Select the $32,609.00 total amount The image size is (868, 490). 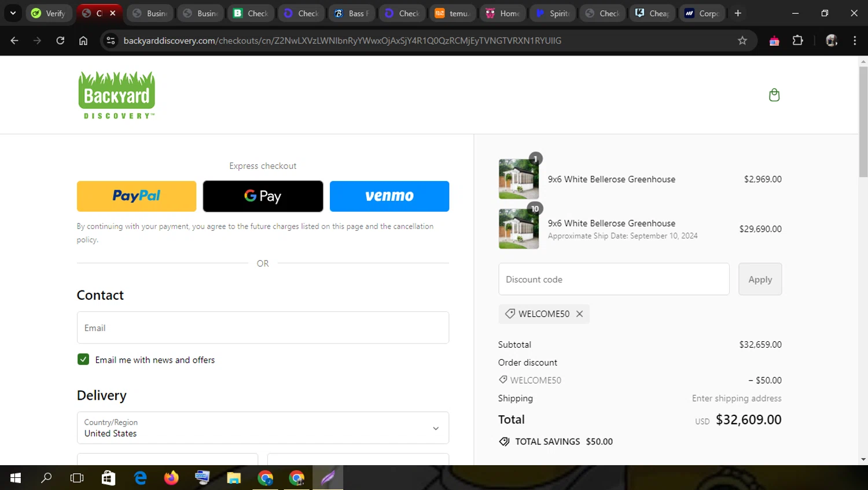[x=749, y=419]
